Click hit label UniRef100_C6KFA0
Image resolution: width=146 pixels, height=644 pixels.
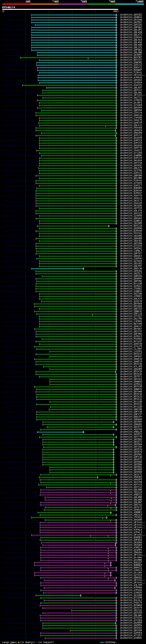131,259
